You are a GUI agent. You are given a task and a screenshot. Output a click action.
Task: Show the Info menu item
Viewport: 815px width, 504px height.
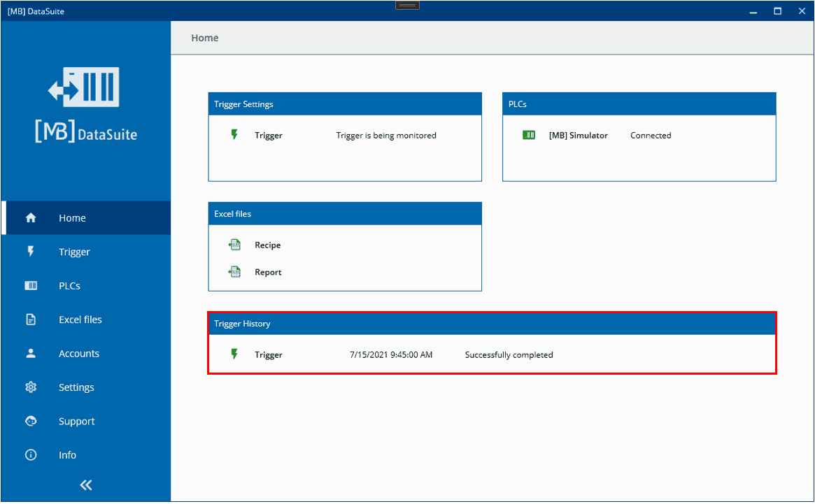86,454
